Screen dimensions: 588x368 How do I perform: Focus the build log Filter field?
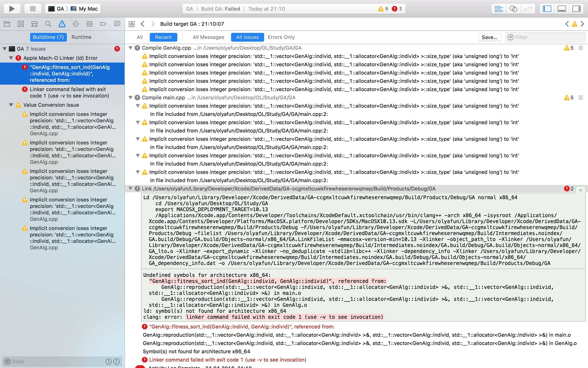tap(545, 37)
